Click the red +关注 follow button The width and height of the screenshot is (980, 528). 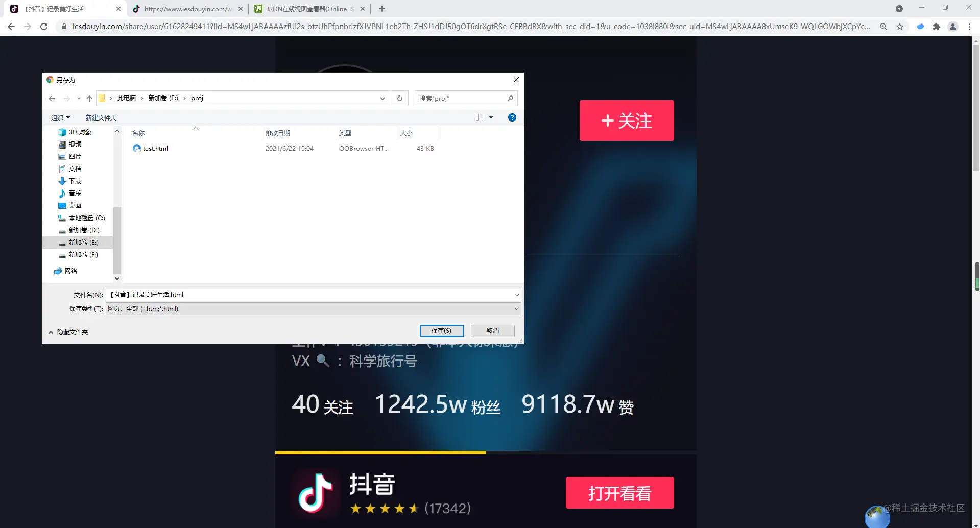tap(627, 121)
